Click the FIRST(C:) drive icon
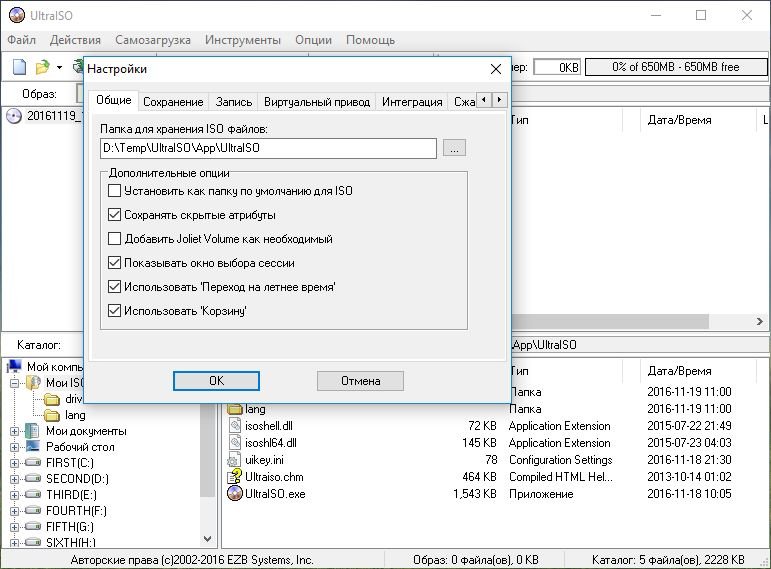This screenshot has height=569, width=771. coord(33,462)
